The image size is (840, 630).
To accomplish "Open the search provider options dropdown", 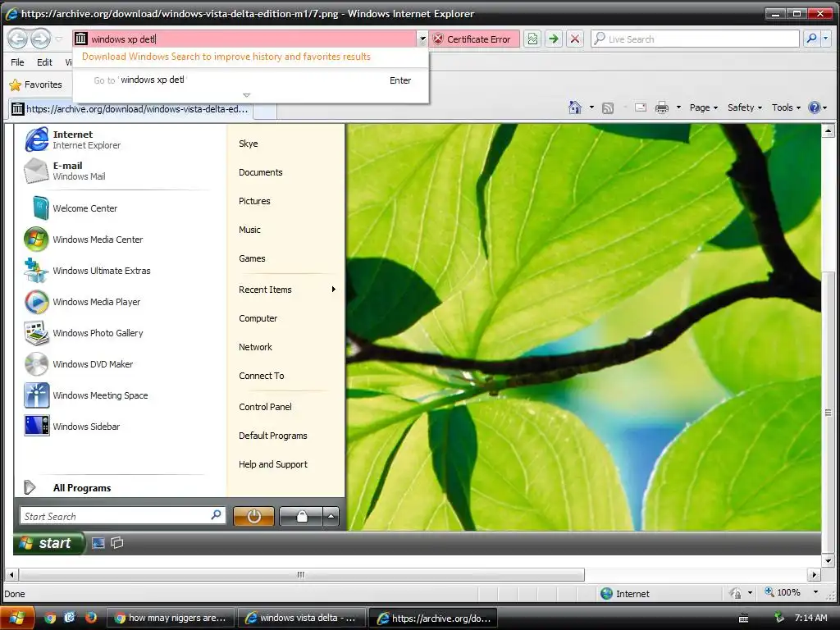I will click(x=825, y=39).
